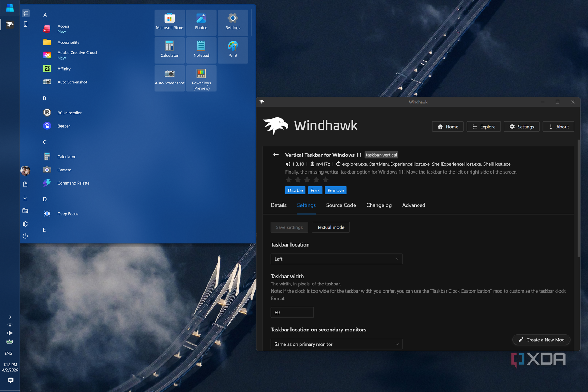Viewport: 588px width, 392px height.
Task: Expand the hidden system tray icons chevron
Action: [10, 317]
